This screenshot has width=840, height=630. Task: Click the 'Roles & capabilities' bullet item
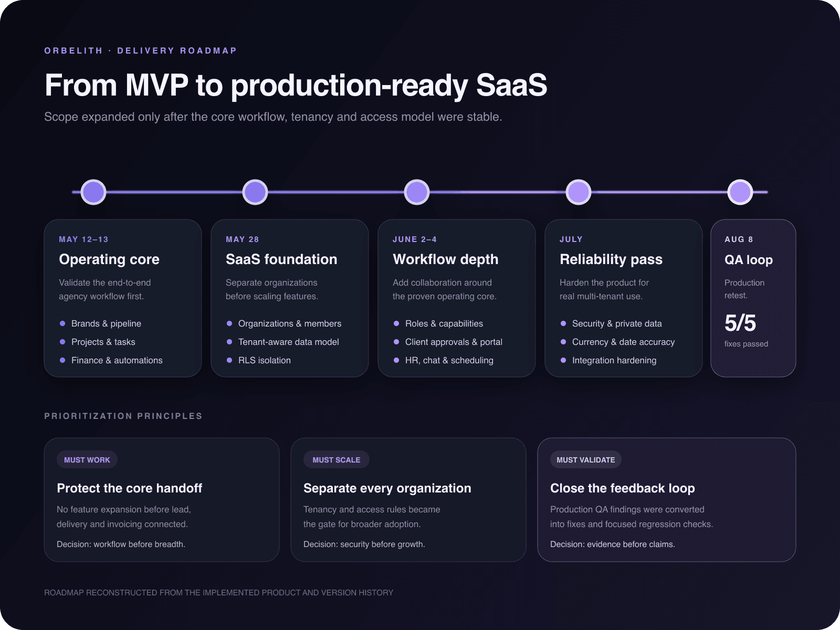point(438,323)
